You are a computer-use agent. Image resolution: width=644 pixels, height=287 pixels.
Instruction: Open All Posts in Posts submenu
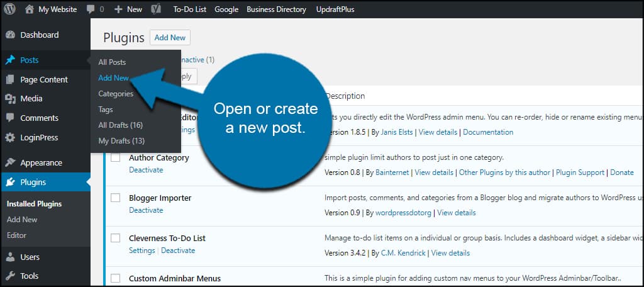click(112, 62)
